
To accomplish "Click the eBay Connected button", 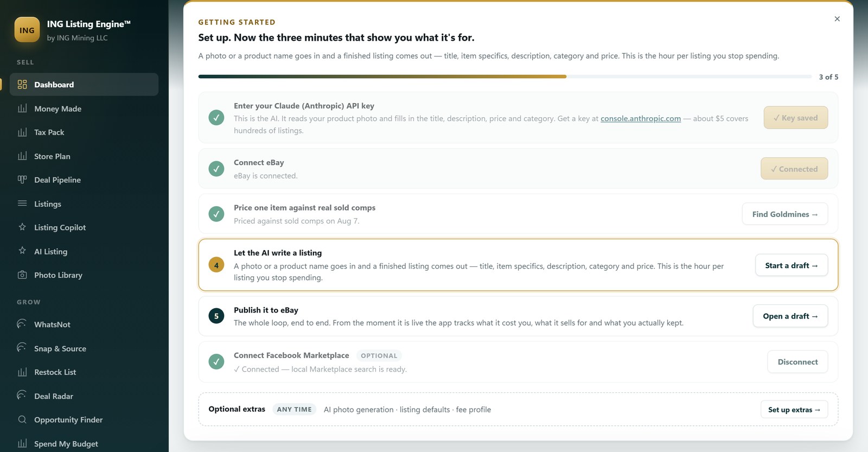I will [794, 169].
